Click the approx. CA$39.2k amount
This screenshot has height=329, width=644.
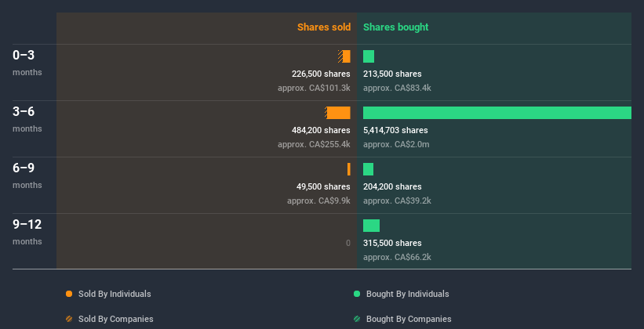click(397, 201)
